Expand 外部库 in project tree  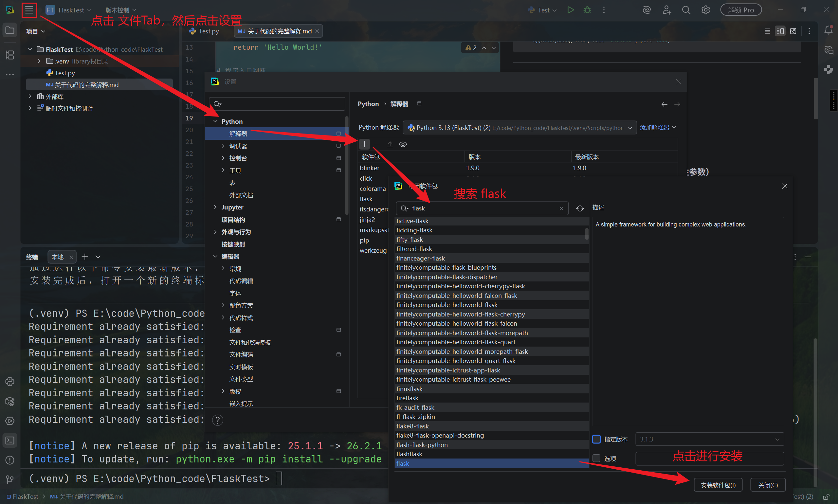coord(30,97)
